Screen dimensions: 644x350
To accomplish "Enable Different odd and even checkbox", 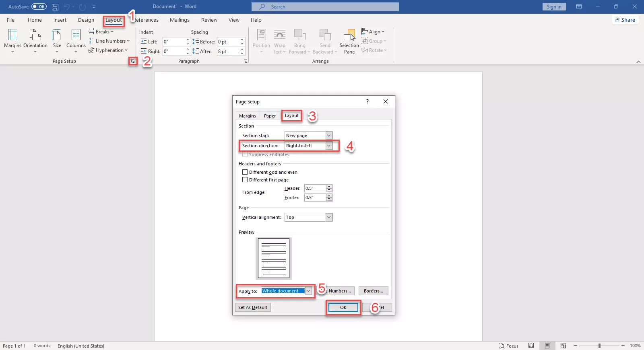I will [x=245, y=172].
